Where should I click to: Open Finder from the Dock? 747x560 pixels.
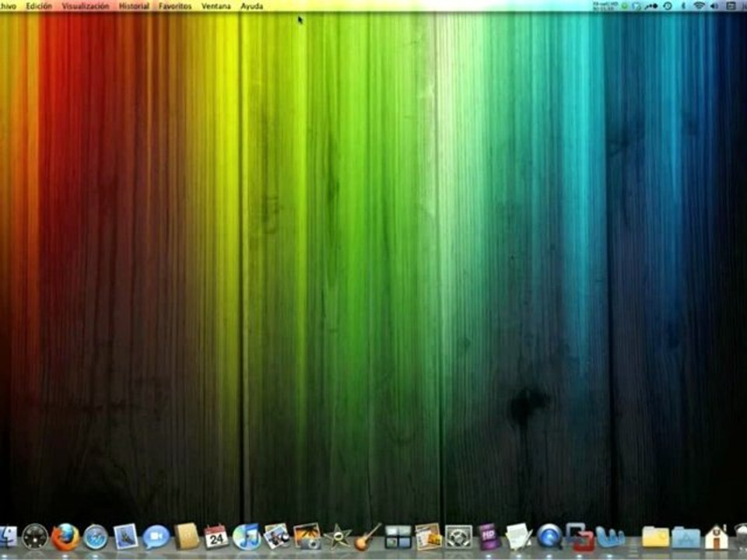pyautogui.click(x=7, y=537)
